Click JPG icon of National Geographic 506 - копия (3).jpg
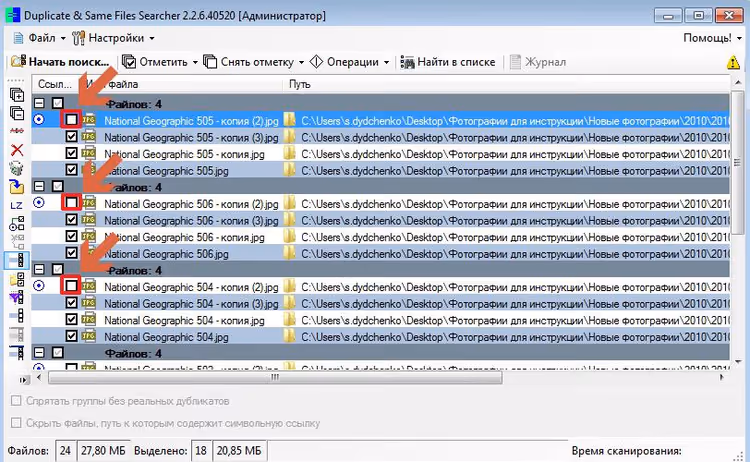This screenshot has width=750, height=462. (89, 220)
